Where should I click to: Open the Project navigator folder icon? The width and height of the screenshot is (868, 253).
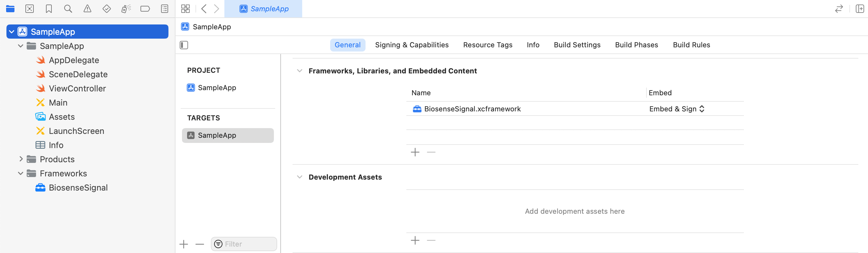click(x=10, y=9)
